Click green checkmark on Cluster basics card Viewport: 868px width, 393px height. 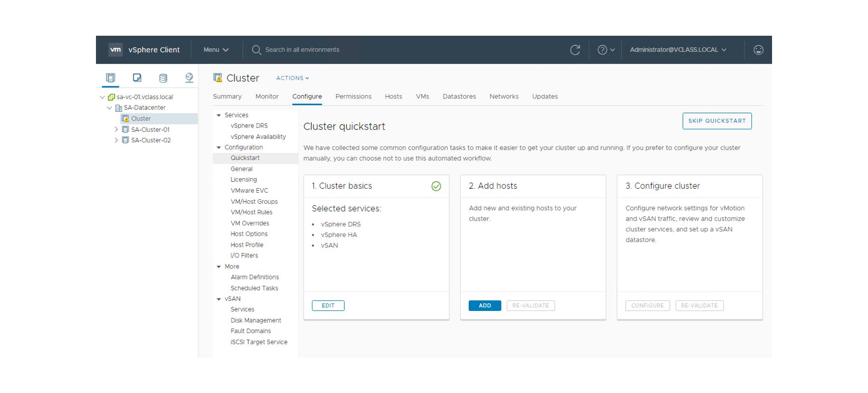pos(436,186)
